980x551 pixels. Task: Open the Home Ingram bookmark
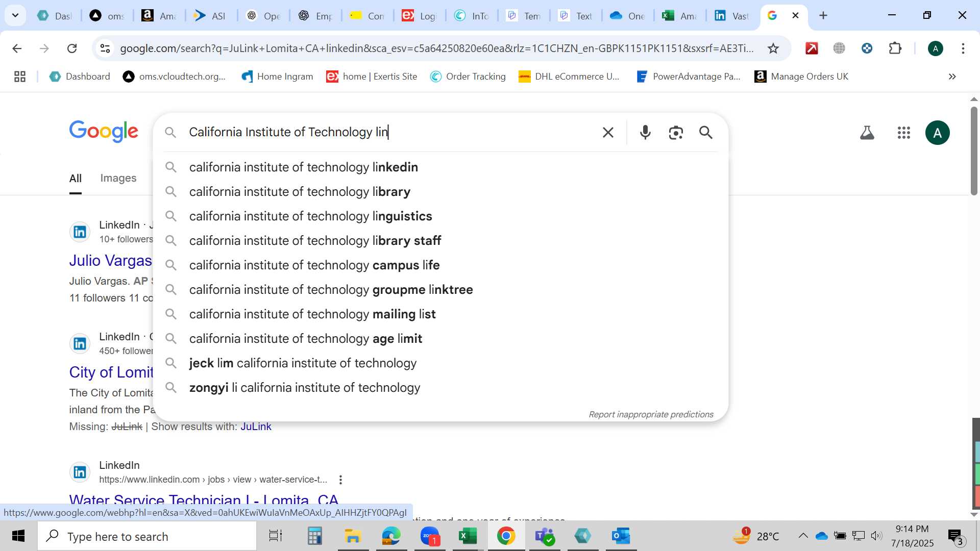point(277,77)
